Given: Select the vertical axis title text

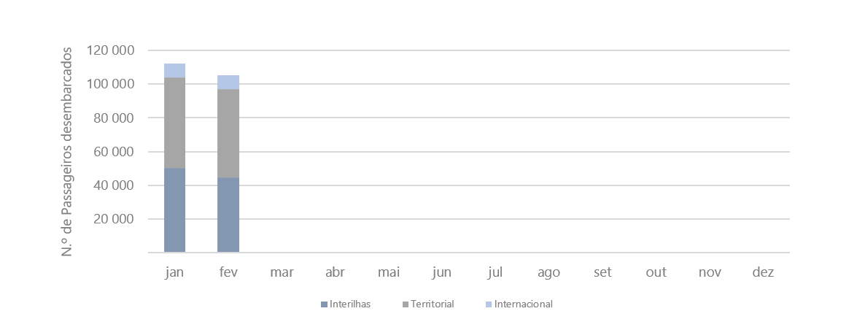Looking at the screenshot, I should (x=67, y=151).
